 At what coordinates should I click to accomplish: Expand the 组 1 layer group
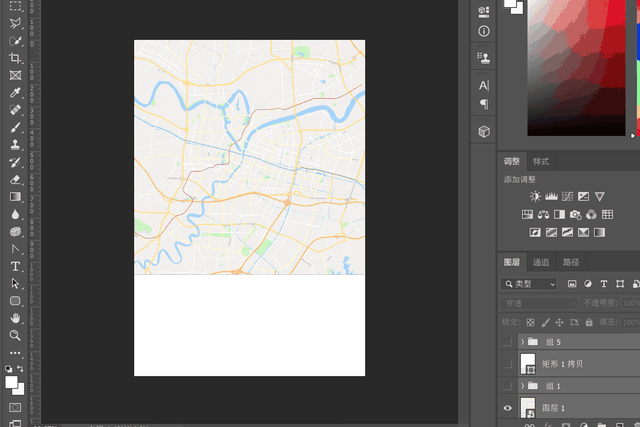pyautogui.click(x=523, y=386)
